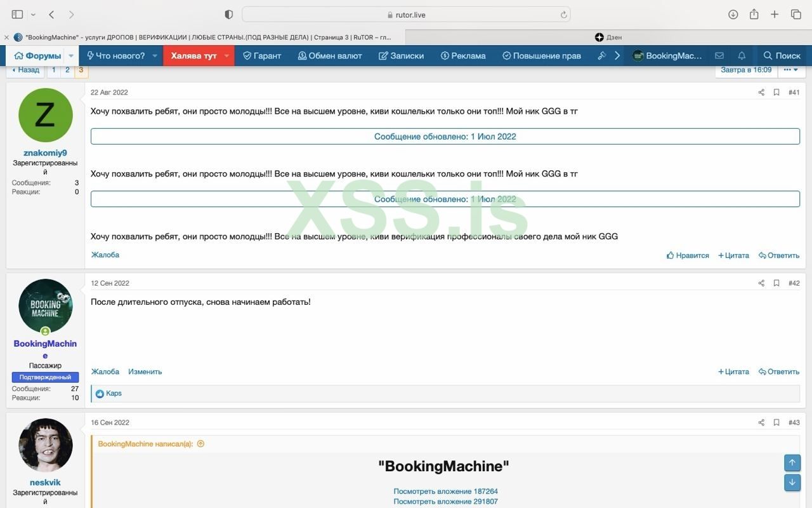Image resolution: width=812 pixels, height=508 pixels.
Task: Open the private messages envelope icon
Action: [719, 56]
